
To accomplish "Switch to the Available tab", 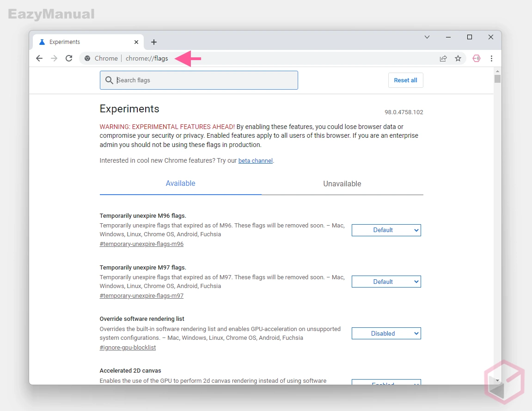I will click(181, 184).
